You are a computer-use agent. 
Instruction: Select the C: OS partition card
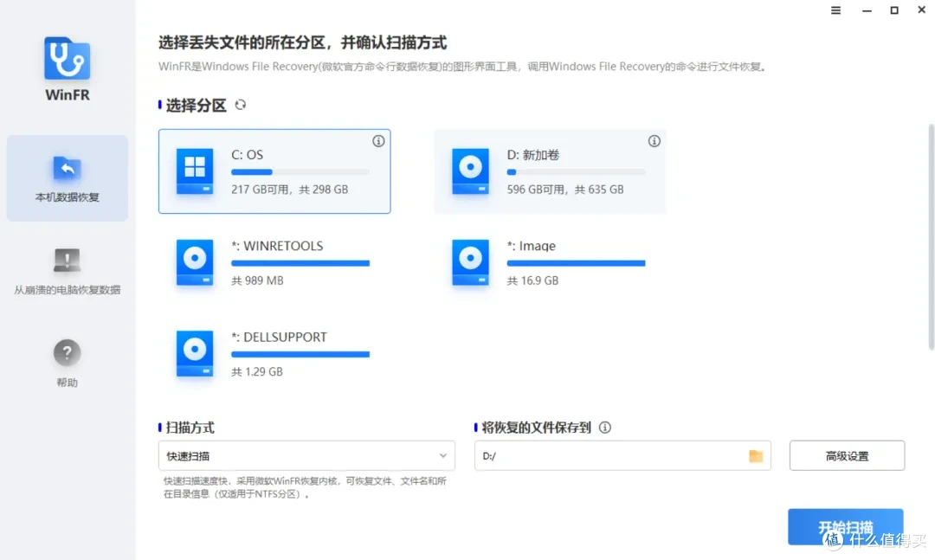274,171
